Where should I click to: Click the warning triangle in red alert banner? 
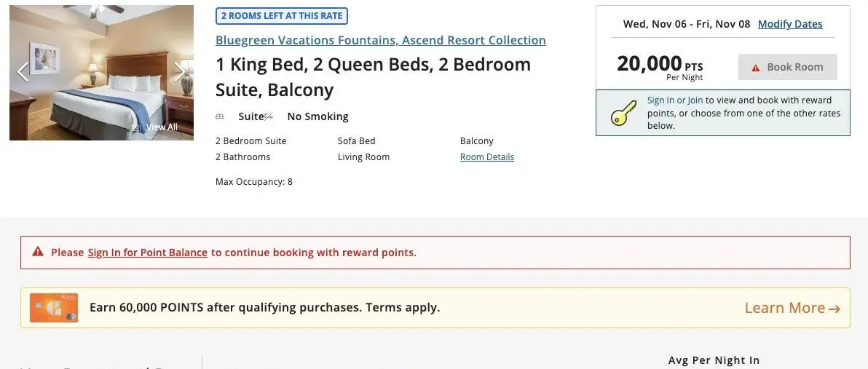(38, 253)
